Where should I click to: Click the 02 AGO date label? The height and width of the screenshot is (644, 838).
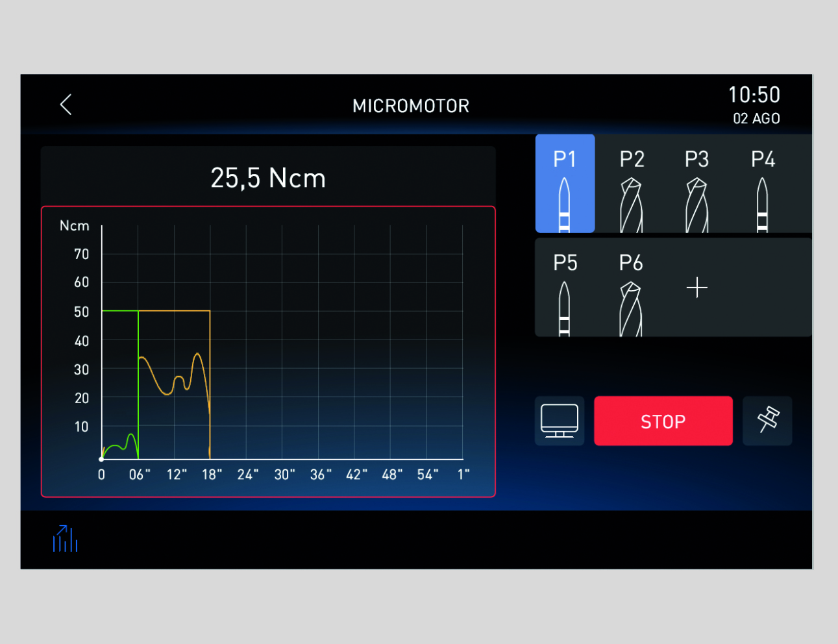pos(756,119)
